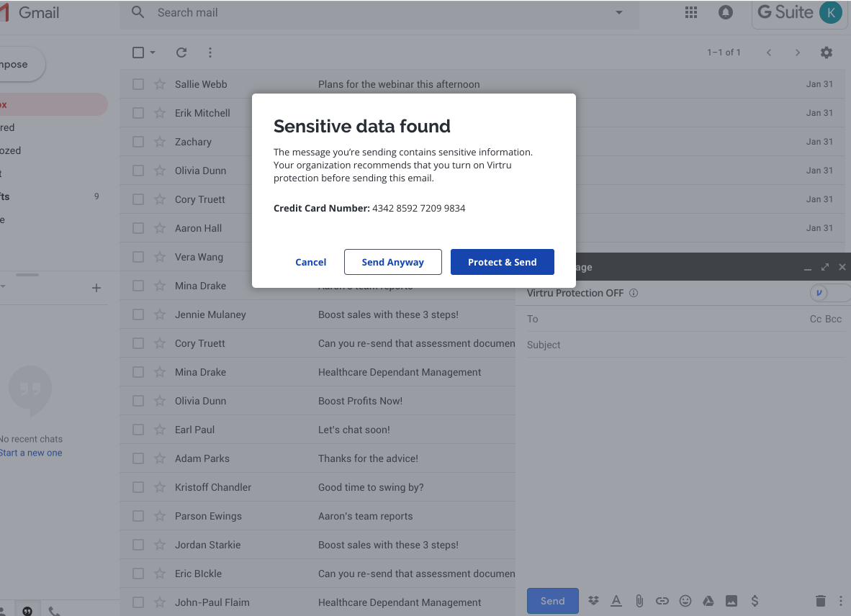Open the K account avatar
Screen dimensions: 851x616
(x=830, y=12)
